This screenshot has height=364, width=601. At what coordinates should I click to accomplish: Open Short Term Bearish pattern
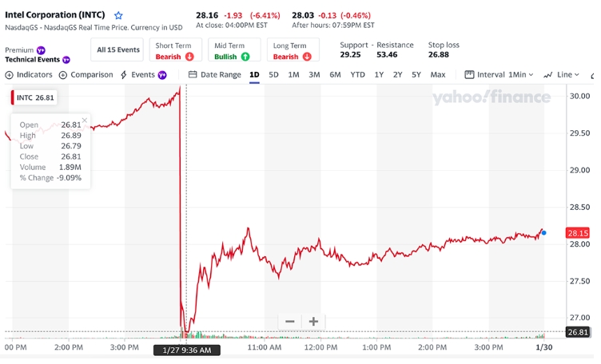pyautogui.click(x=175, y=51)
